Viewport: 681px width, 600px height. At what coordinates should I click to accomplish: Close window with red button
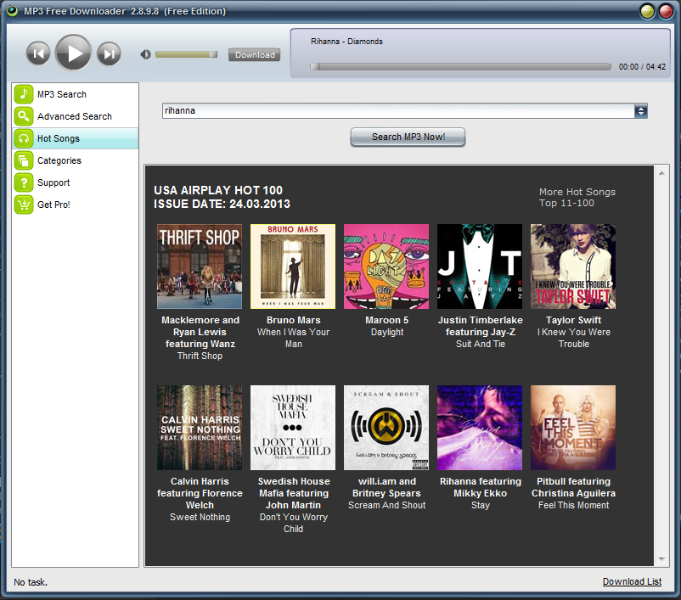[x=666, y=11]
